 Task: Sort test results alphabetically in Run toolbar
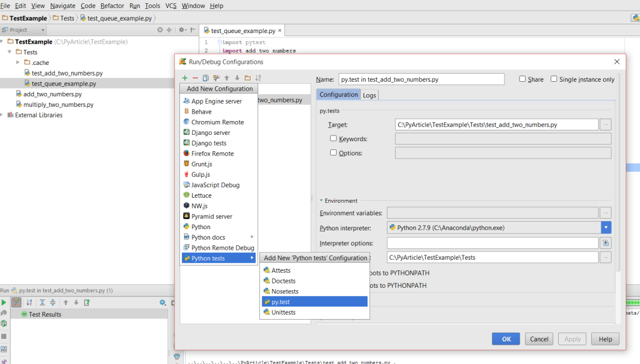[29, 302]
